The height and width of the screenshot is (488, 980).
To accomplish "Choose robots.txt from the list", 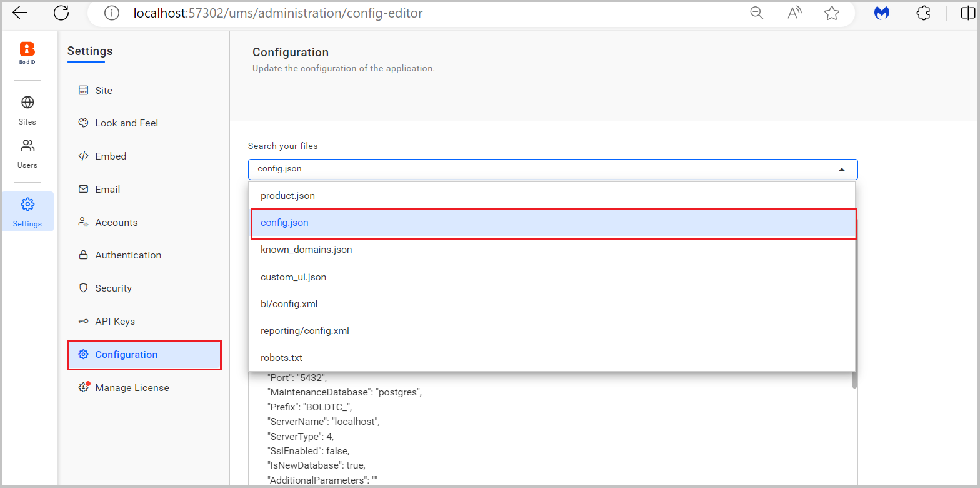I will (552, 357).
